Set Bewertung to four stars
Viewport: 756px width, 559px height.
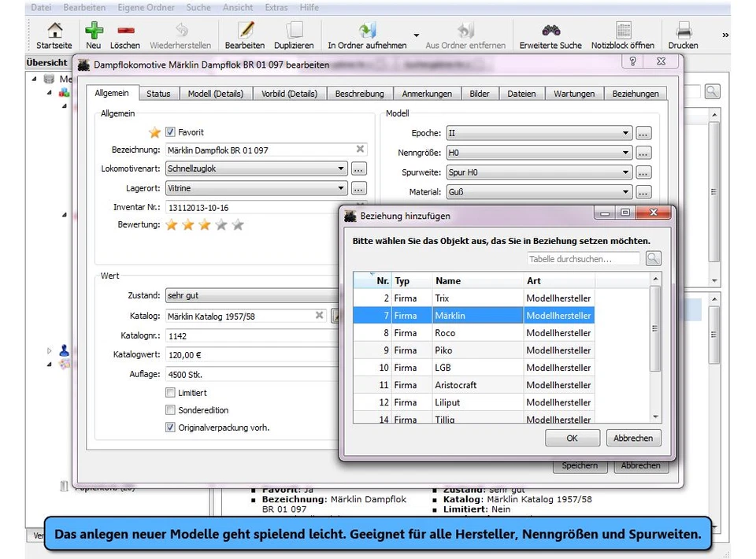(x=220, y=225)
